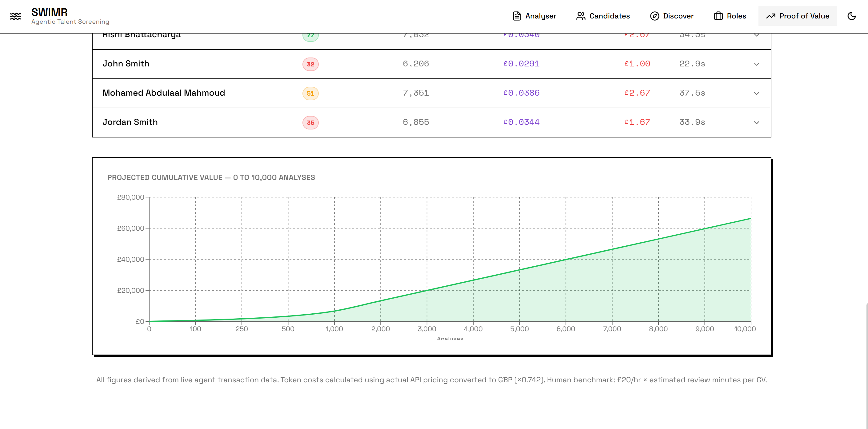The image size is (868, 429).
Task: Click Jordan Smith's score badge 35
Action: [310, 123]
